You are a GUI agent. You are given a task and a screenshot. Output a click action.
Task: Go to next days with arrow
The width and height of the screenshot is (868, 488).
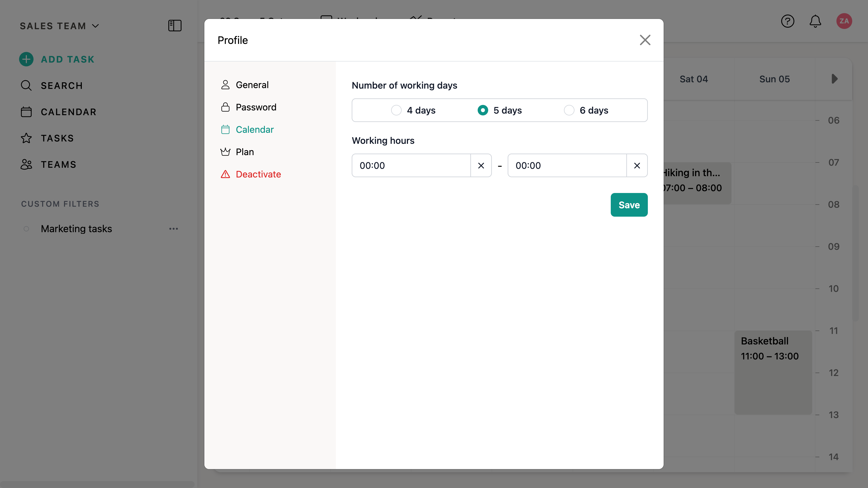pos(834,79)
